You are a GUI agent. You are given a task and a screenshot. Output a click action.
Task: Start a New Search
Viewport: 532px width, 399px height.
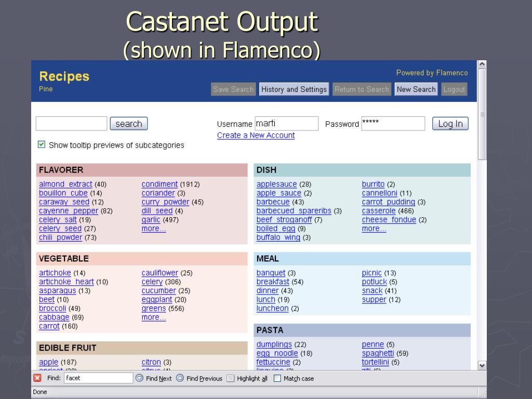coord(416,89)
